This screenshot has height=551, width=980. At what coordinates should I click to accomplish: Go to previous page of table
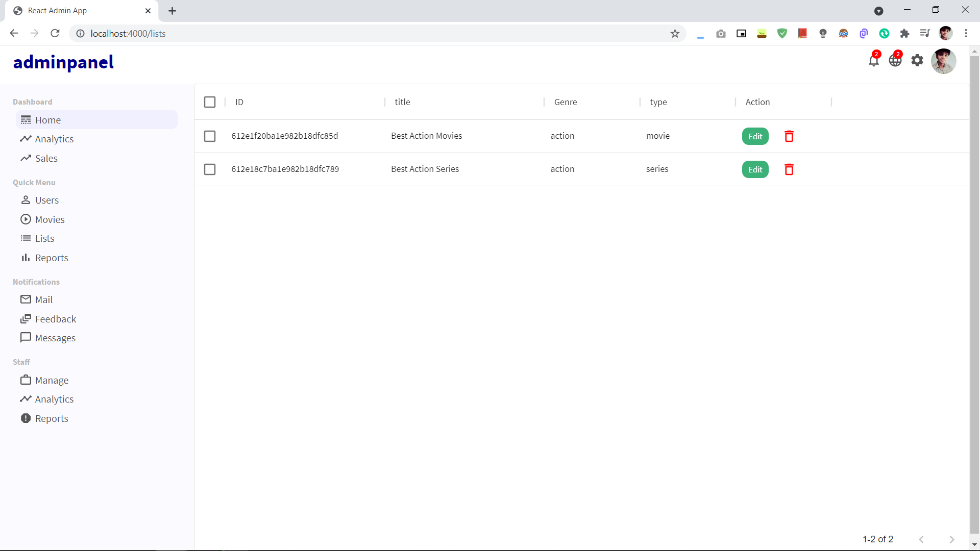[921, 539]
